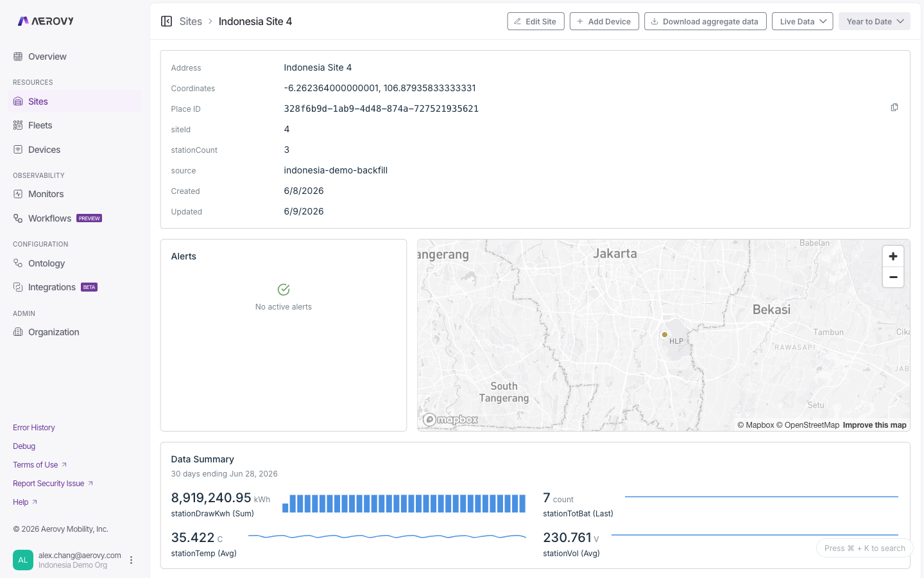
Task: Select the coordinates value text
Action: tap(380, 88)
